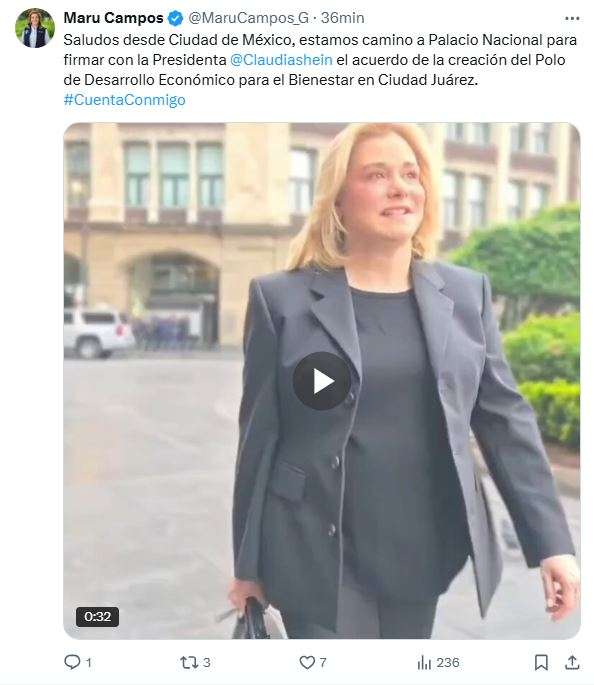594x685 pixels.
Task: Click the Maru Campos display name
Action: point(114,18)
